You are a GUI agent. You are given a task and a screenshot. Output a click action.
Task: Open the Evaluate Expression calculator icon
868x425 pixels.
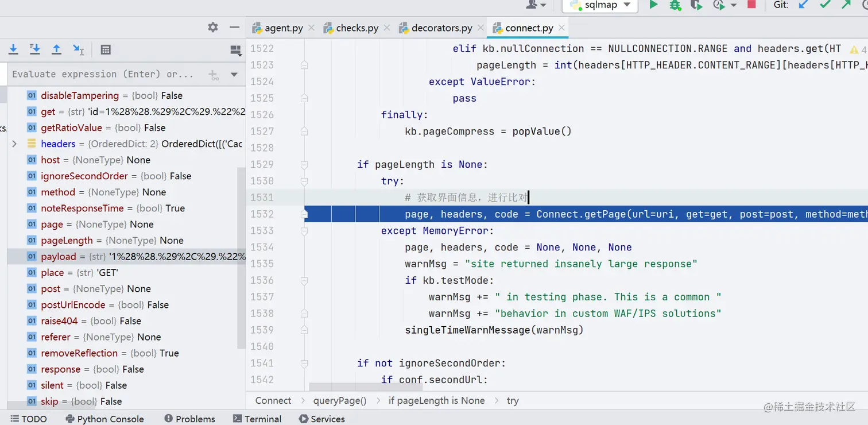coord(106,50)
